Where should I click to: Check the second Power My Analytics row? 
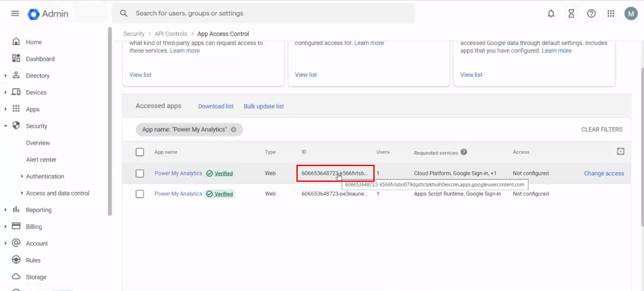tap(140, 194)
